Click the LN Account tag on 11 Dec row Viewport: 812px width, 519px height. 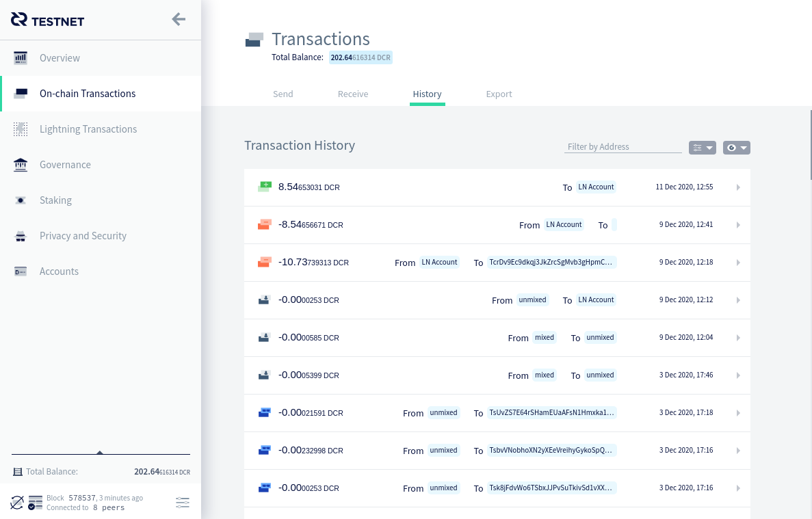[x=596, y=187]
